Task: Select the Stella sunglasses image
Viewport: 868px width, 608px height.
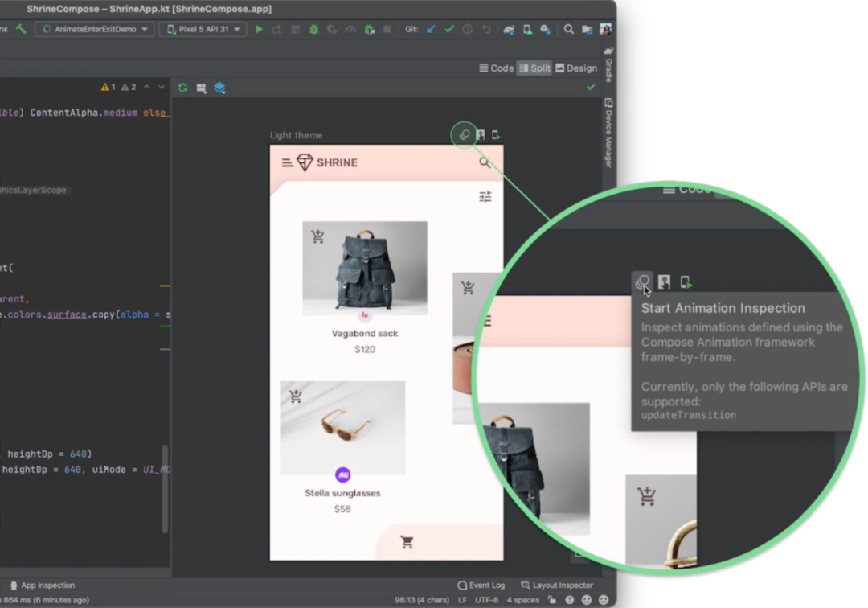Action: (342, 428)
